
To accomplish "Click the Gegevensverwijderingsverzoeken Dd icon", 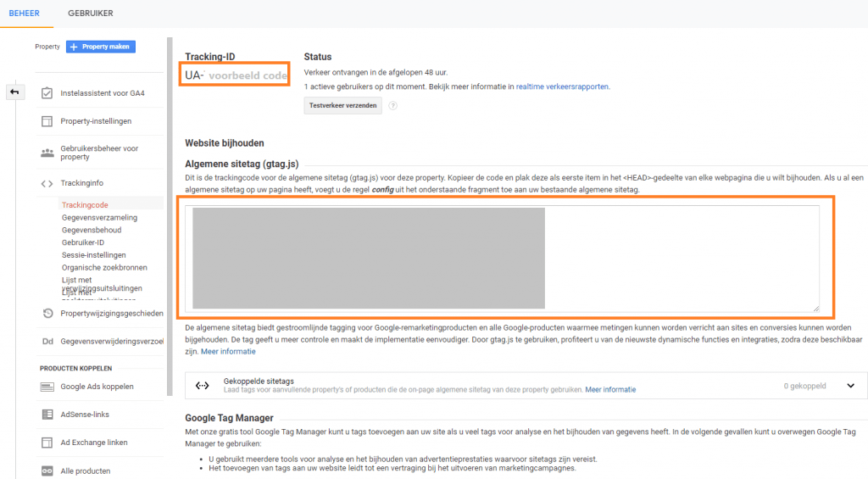I will click(47, 341).
